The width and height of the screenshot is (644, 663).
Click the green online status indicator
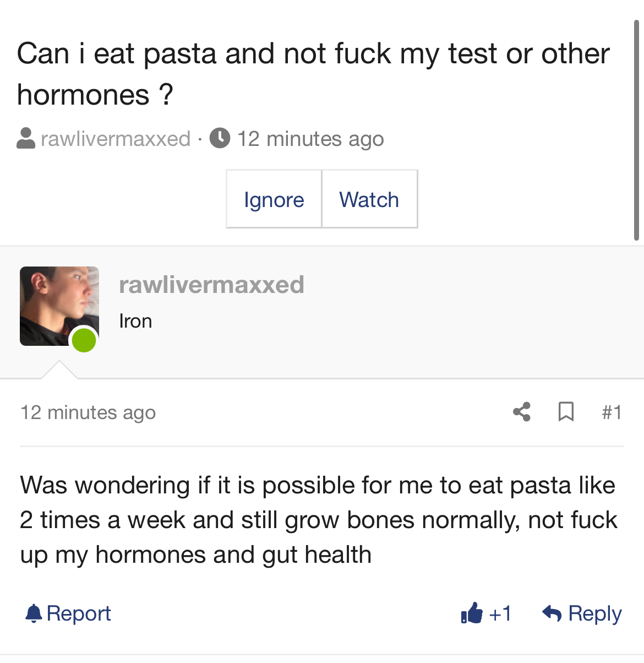coord(84,340)
